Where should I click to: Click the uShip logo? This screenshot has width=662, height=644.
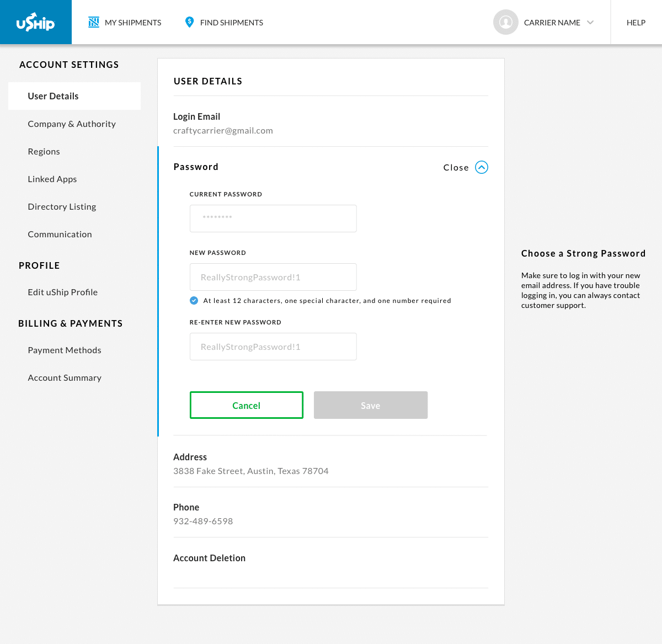[x=35, y=22]
